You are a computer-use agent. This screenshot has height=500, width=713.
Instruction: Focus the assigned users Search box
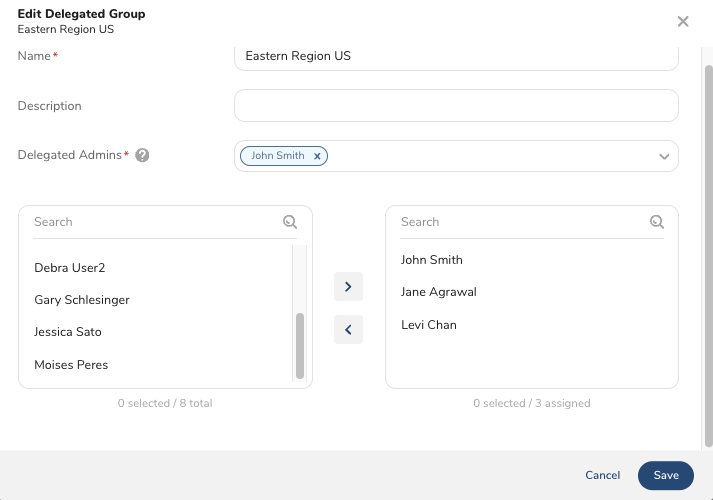coord(520,222)
